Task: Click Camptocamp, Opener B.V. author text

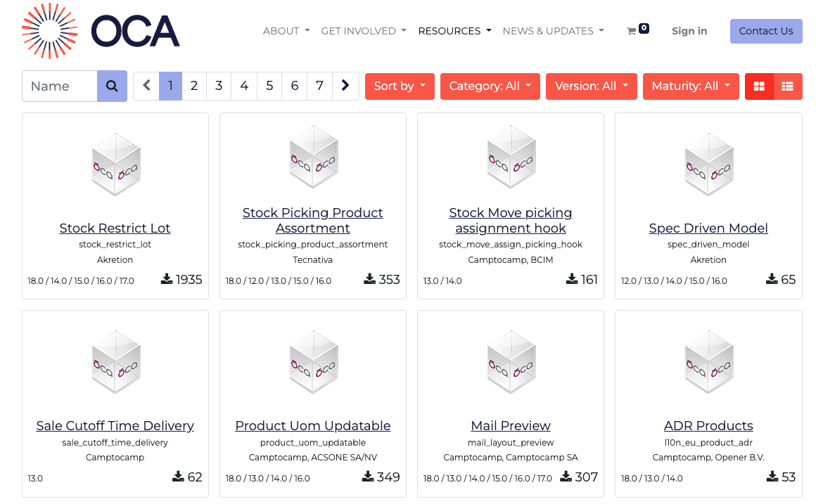Action: 708,458
